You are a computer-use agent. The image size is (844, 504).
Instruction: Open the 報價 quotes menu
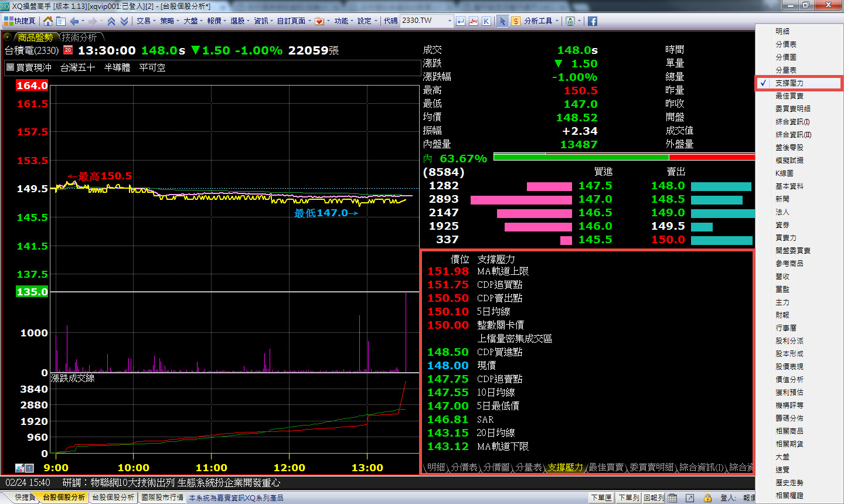click(x=216, y=21)
